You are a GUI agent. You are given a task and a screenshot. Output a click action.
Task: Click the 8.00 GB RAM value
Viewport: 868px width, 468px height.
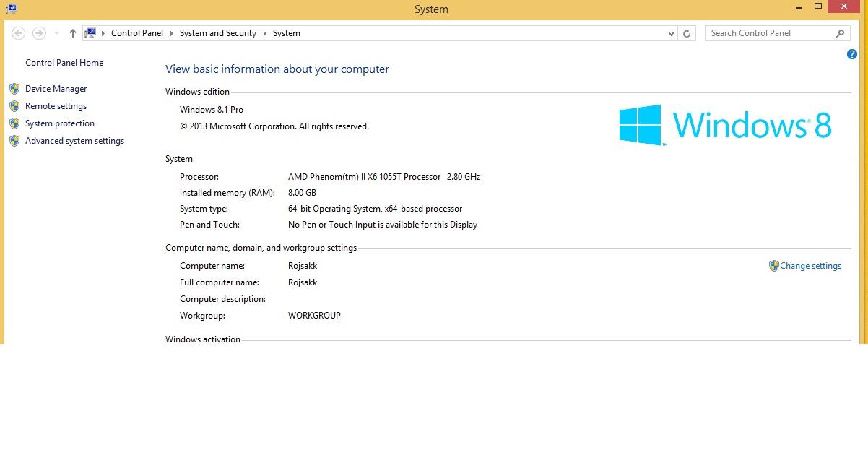click(x=302, y=193)
